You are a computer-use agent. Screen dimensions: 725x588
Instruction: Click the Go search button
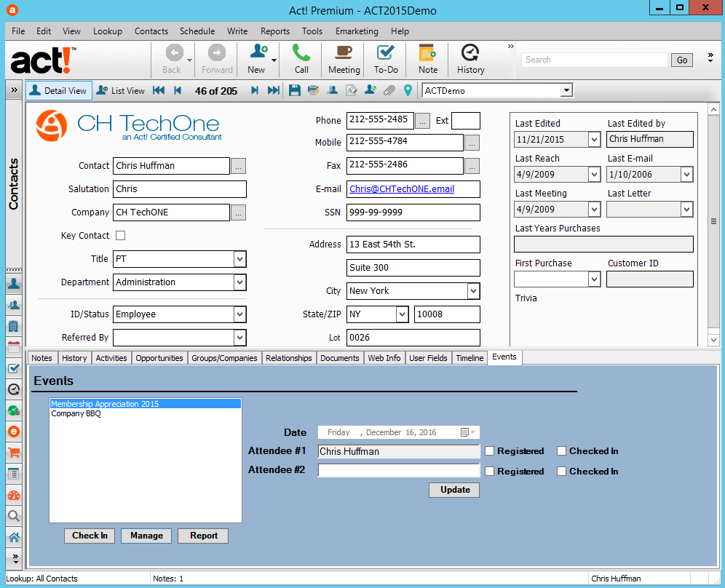682,60
